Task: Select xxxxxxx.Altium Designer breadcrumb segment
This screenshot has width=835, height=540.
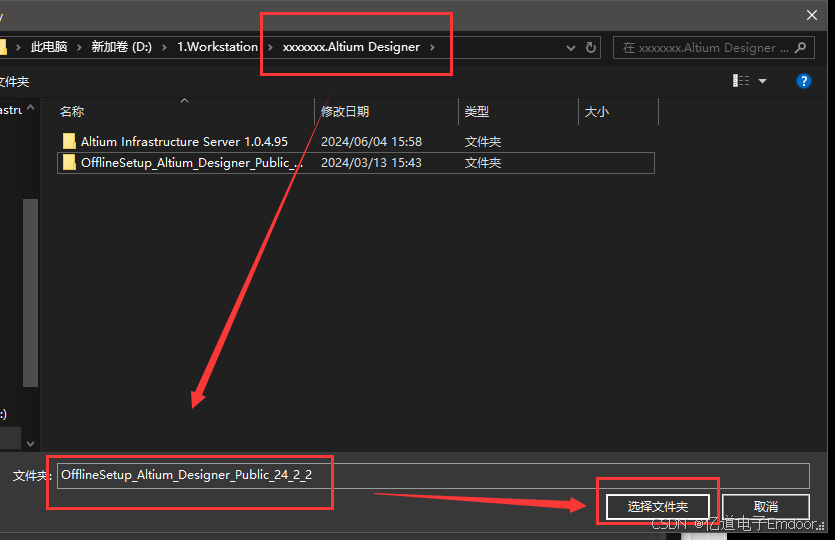Action: click(x=351, y=47)
